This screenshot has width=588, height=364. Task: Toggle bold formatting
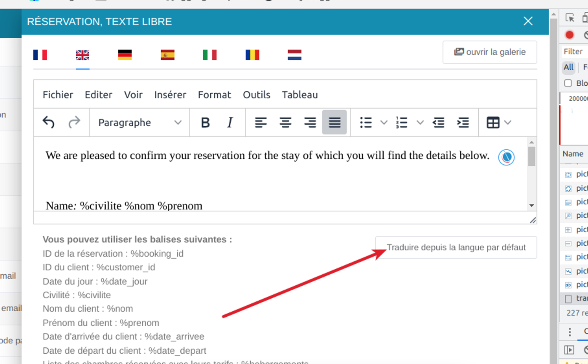(205, 123)
